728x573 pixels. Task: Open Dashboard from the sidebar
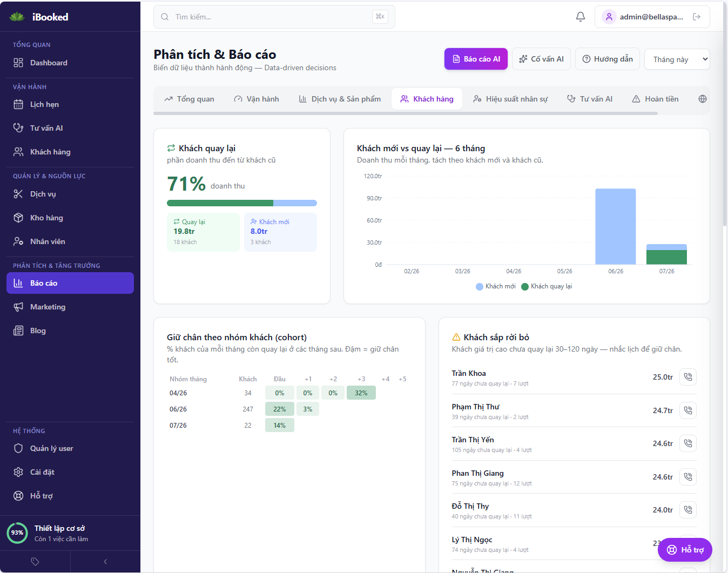pos(70,63)
